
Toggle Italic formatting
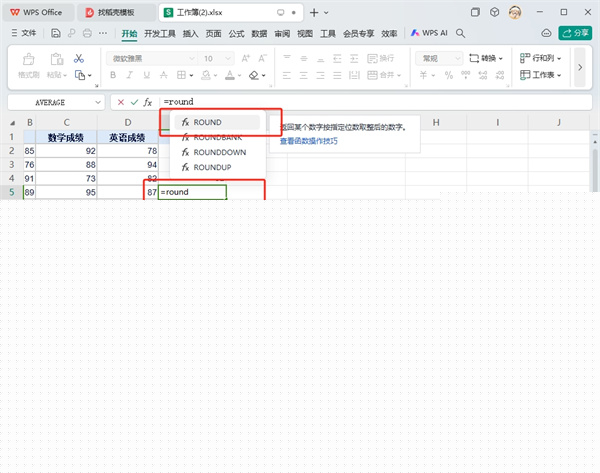130,75
